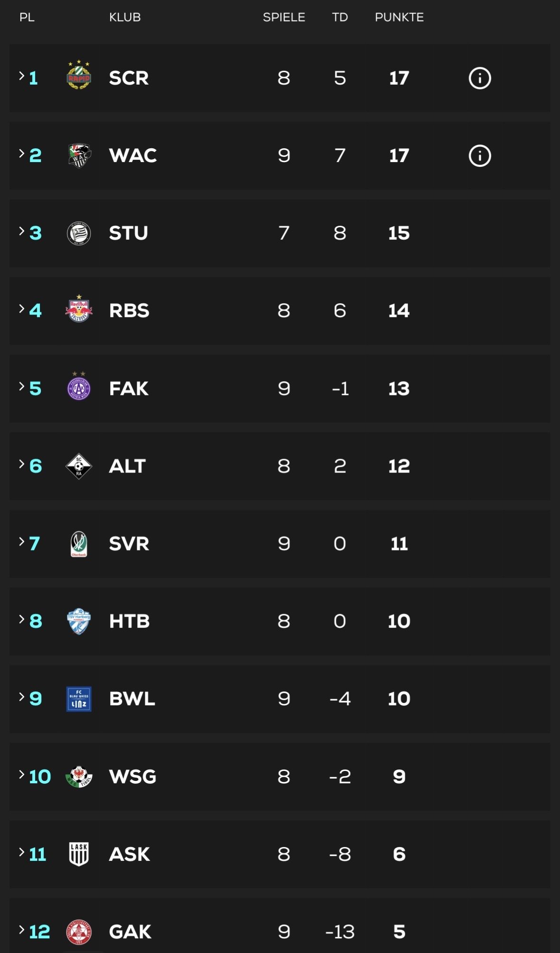The height and width of the screenshot is (953, 560).
Task: Expand the rank 1 row chevron
Action: click(x=22, y=76)
